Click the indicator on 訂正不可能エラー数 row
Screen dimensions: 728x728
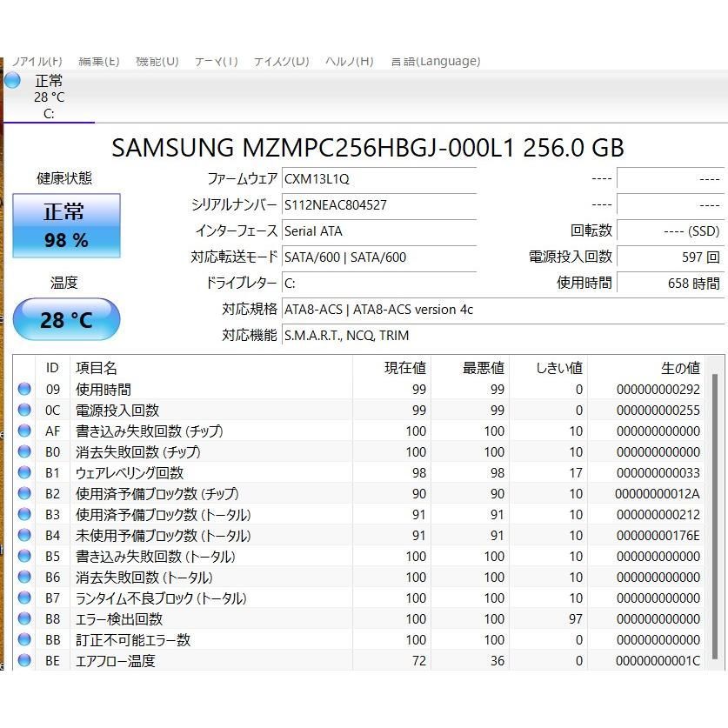[24, 640]
